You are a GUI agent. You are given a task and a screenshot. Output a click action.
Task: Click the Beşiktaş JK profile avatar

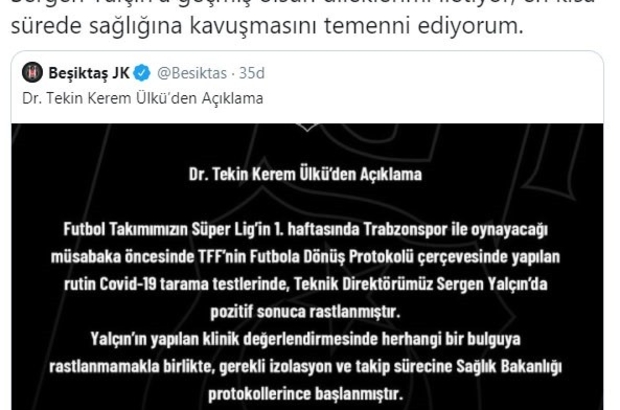click(32, 73)
